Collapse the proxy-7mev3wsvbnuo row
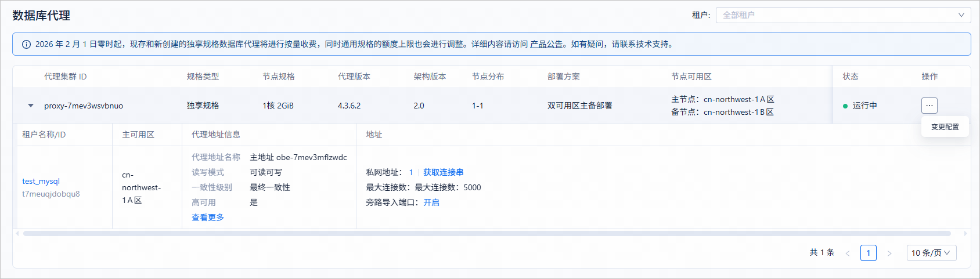Screen dimensions: 980x279 pyautogui.click(x=31, y=106)
